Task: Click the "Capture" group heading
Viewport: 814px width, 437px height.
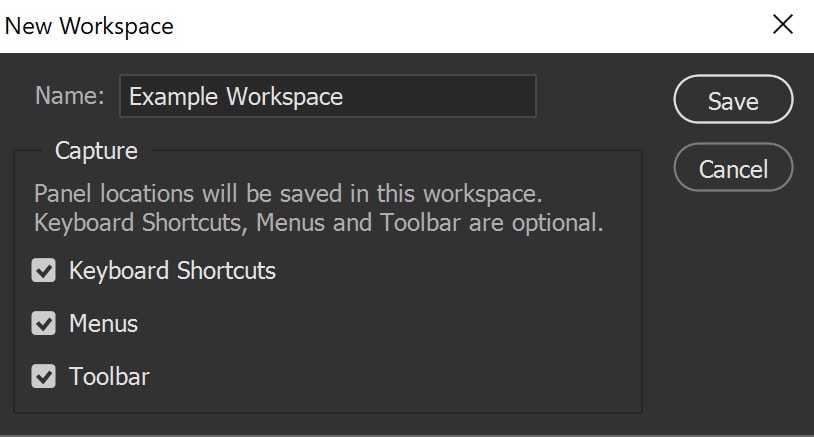Action: pos(96,151)
